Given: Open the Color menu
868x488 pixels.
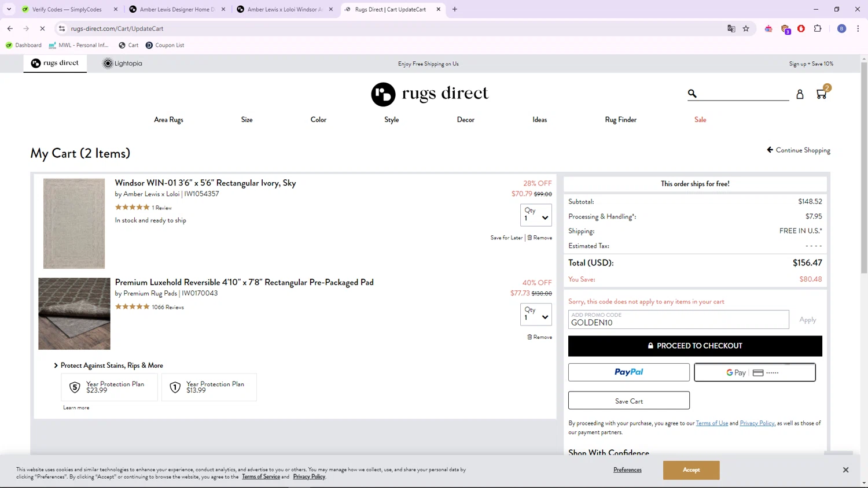Looking at the screenshot, I should [x=318, y=120].
